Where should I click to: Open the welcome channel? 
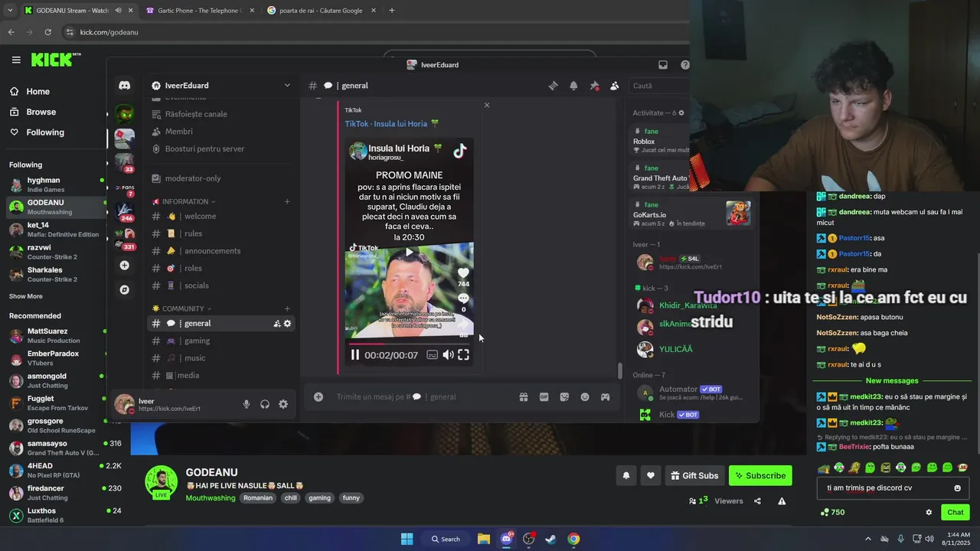[221, 217]
